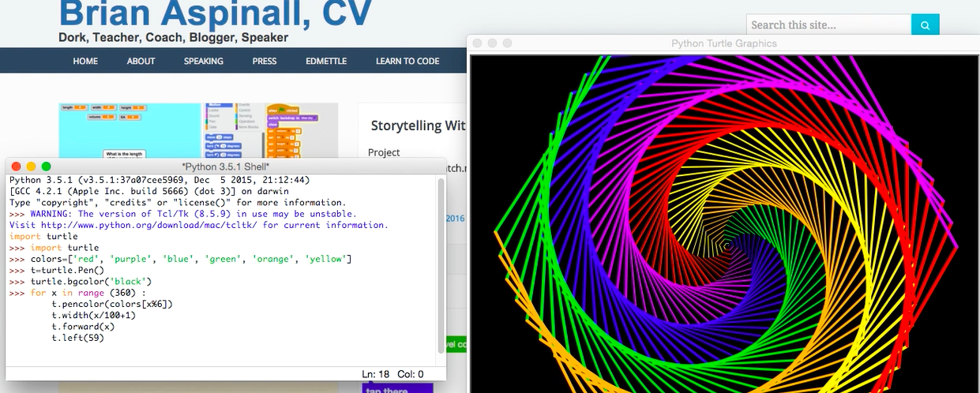Select PRESS in the navigation bar

click(265, 61)
